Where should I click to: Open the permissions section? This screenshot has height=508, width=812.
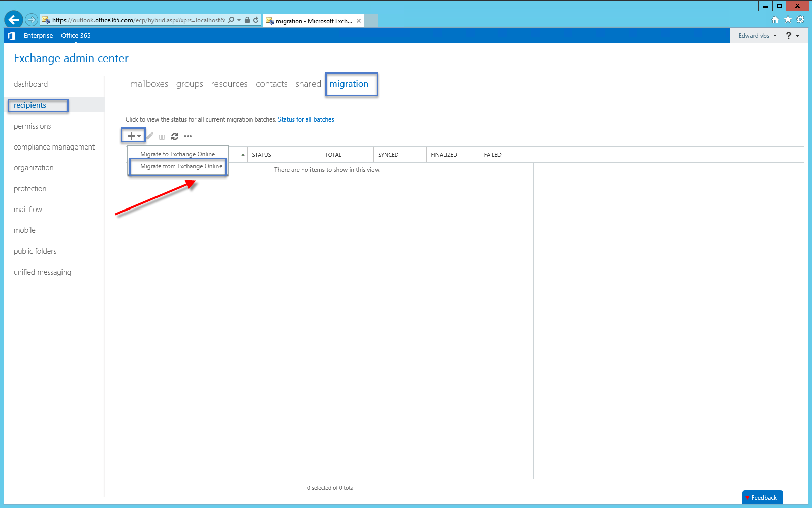coord(32,126)
